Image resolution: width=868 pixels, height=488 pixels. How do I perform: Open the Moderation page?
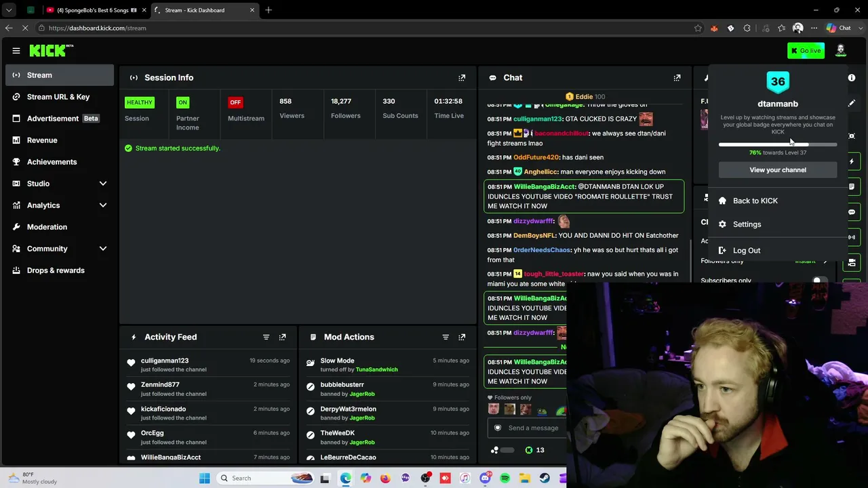60,227
